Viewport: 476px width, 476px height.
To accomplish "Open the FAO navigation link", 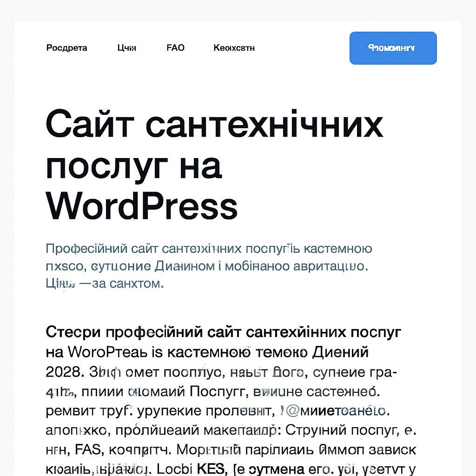I will (x=175, y=48).
